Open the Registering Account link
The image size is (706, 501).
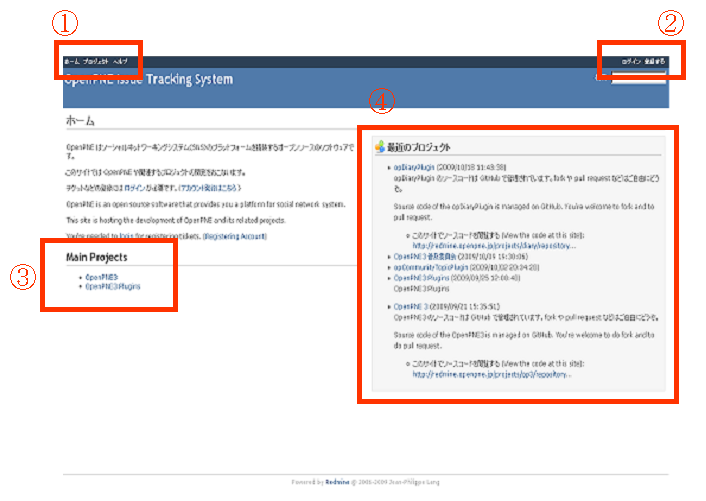[235, 236]
